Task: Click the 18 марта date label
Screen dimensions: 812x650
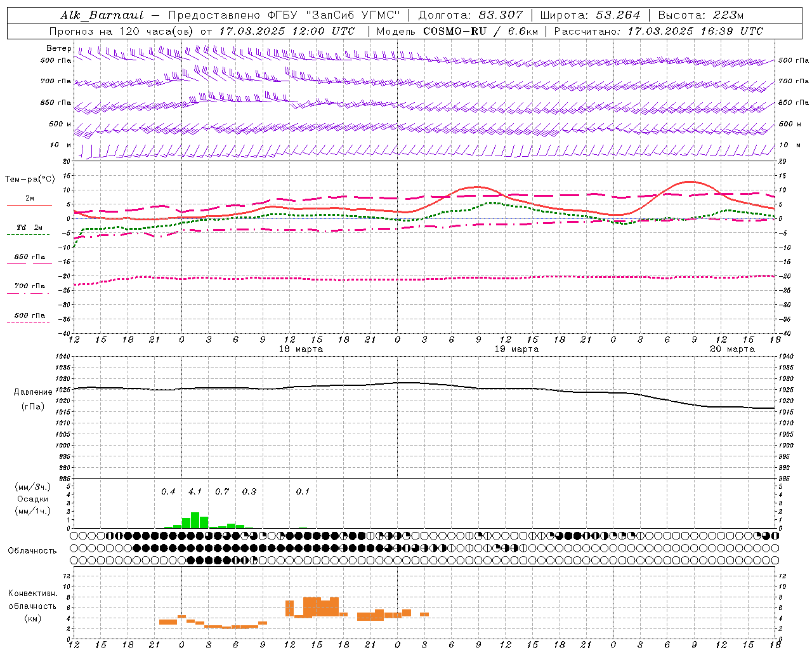Action: click(301, 349)
